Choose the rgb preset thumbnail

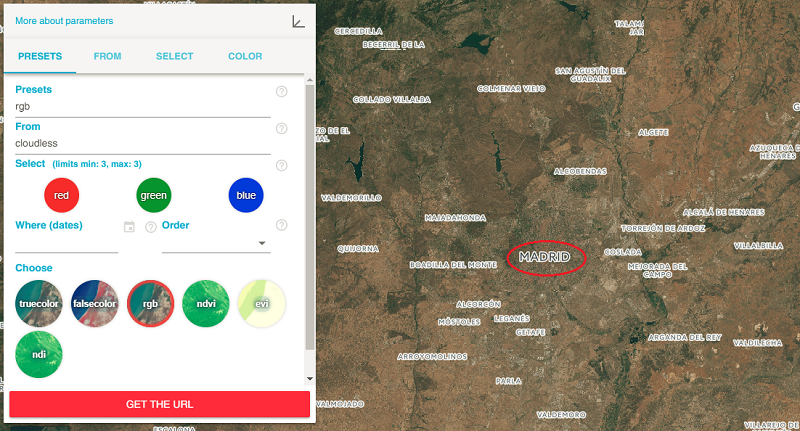150,303
